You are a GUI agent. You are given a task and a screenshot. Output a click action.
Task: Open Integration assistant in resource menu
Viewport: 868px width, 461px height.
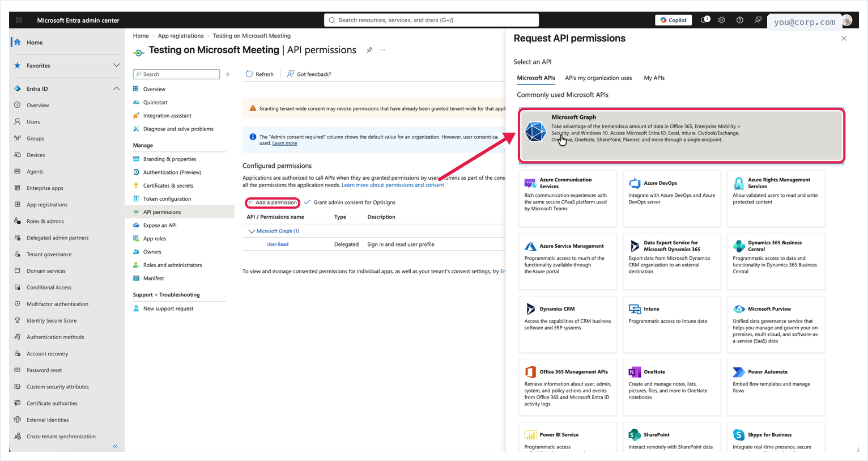(x=167, y=116)
